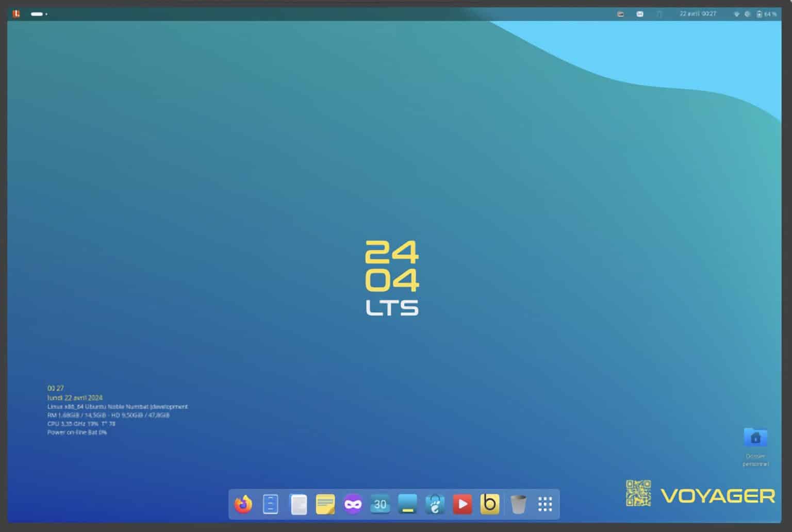792x532 pixels.
Task: Open the yellow Bluefish app in dock
Action: [x=490, y=505]
